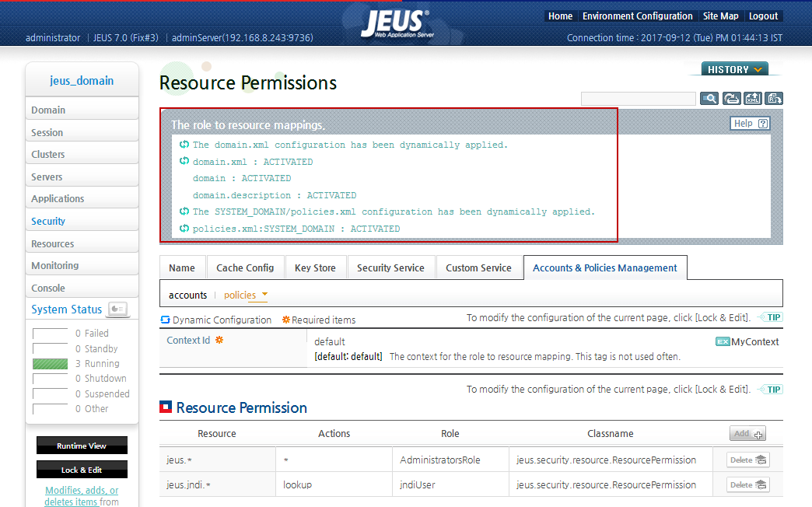The height and width of the screenshot is (507, 812).
Task: Click the '0 Shutdown' status entry
Action: coord(100,379)
